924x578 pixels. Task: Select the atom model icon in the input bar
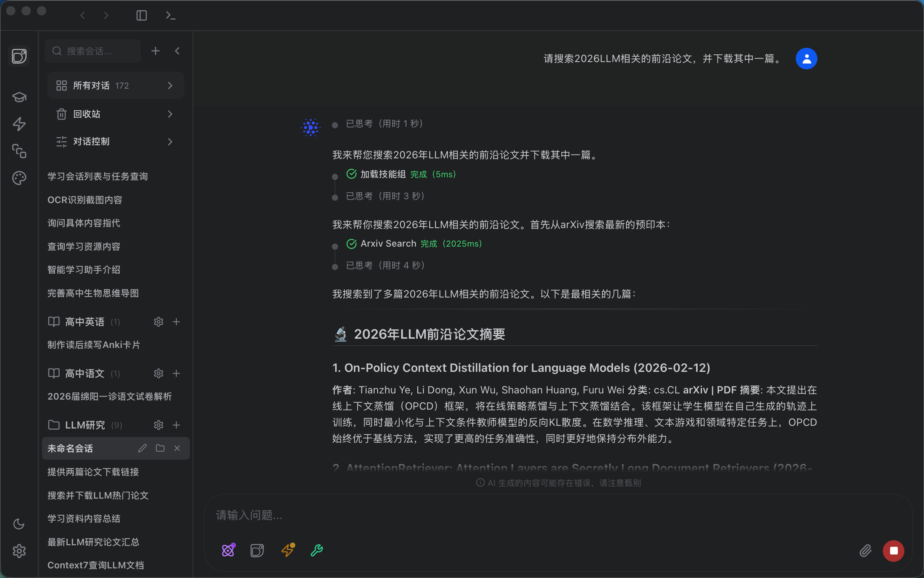tap(229, 550)
